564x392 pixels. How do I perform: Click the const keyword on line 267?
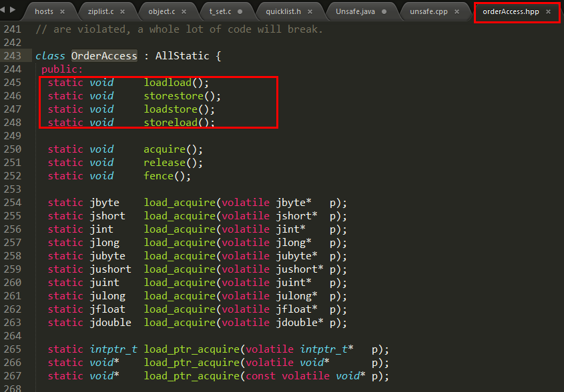point(261,376)
